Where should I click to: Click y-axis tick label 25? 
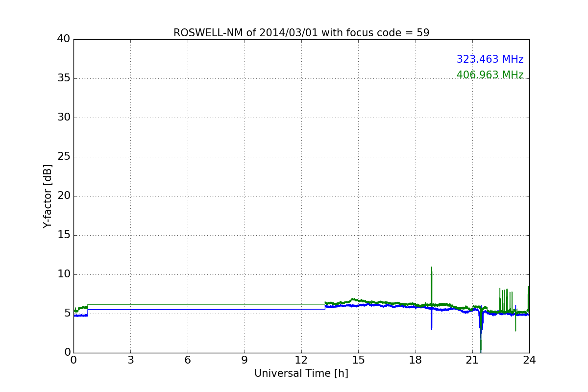pos(64,157)
